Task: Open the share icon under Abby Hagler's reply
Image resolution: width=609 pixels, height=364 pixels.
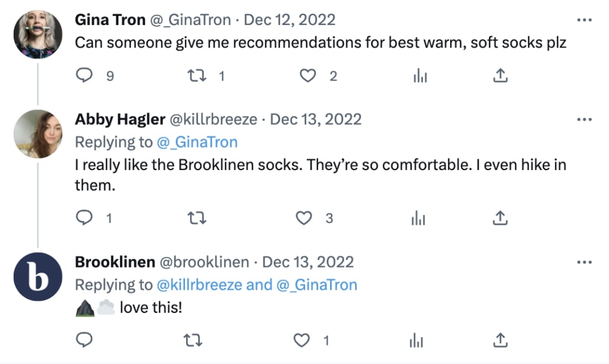Action: 500,218
